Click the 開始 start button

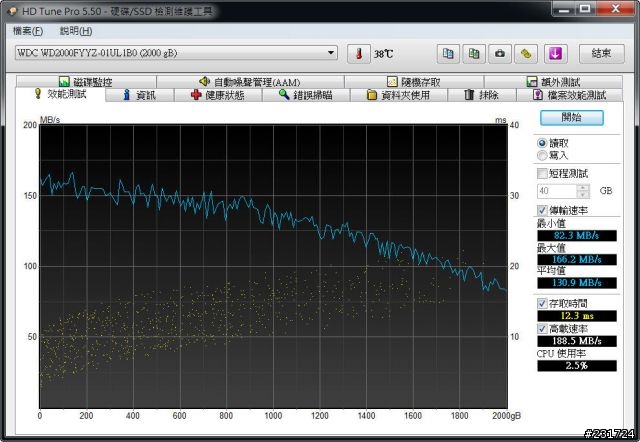point(571,118)
